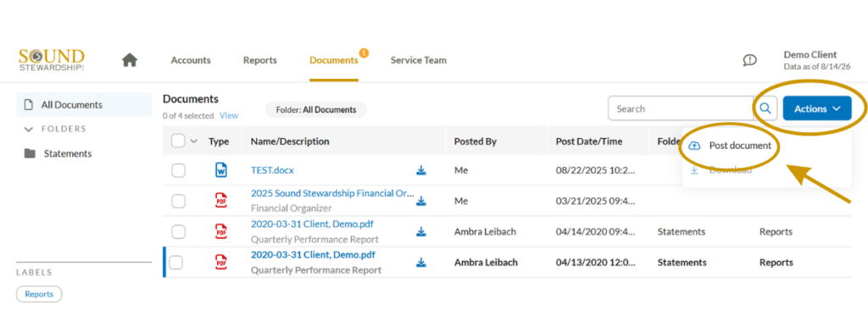Check the 2025 Financial Organizer row checkbox

(x=178, y=202)
